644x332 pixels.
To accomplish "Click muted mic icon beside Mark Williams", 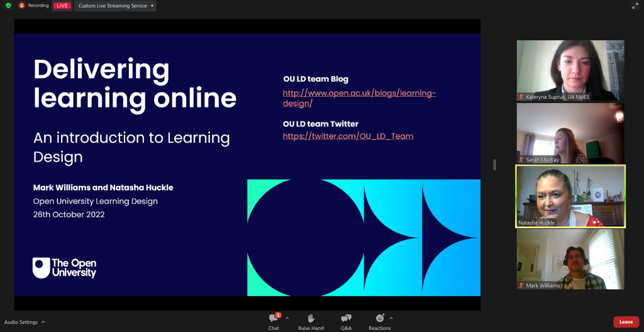I will 521,285.
